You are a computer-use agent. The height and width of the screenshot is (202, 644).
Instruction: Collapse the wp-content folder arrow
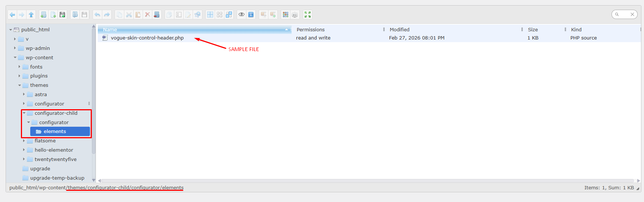coord(15,57)
